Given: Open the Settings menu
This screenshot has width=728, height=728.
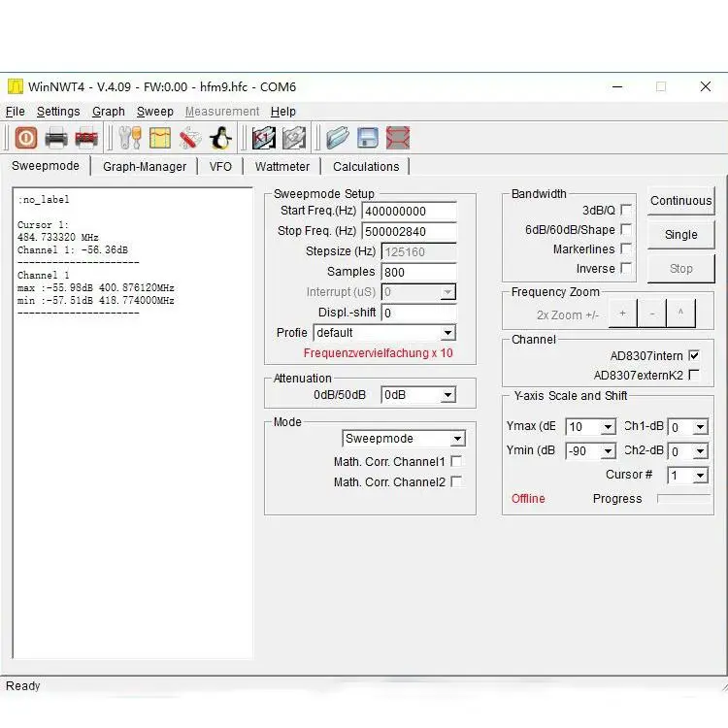Looking at the screenshot, I should tap(58, 112).
